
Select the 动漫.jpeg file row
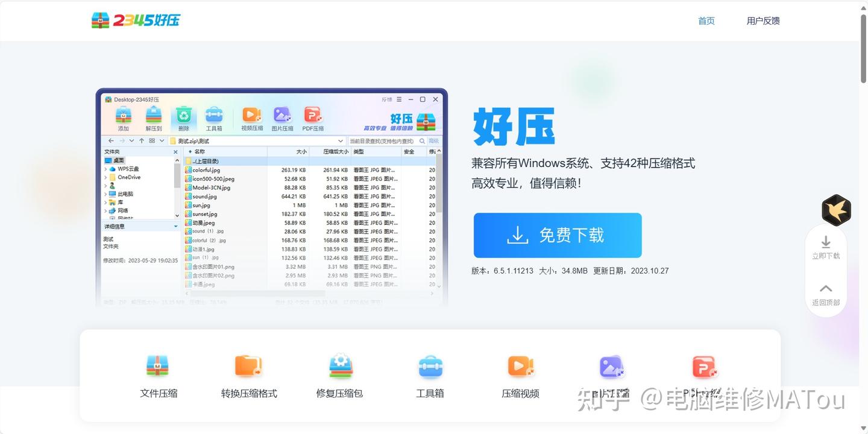pos(309,222)
